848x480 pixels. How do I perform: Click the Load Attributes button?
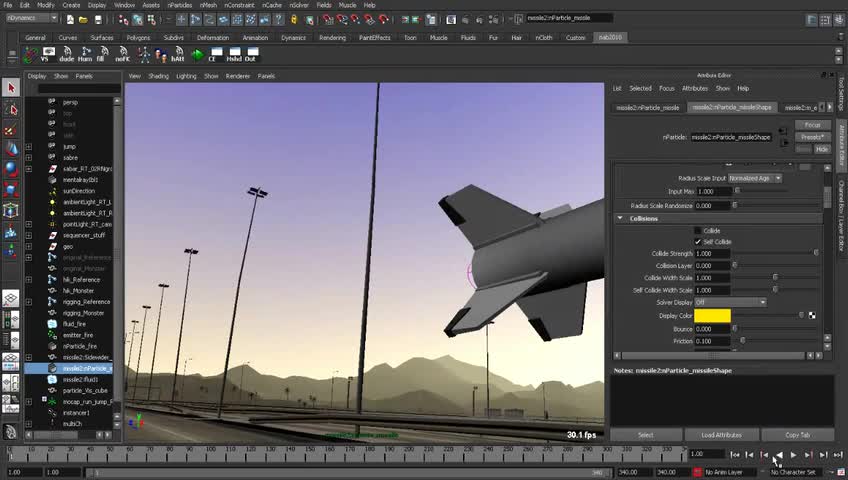(x=721, y=435)
